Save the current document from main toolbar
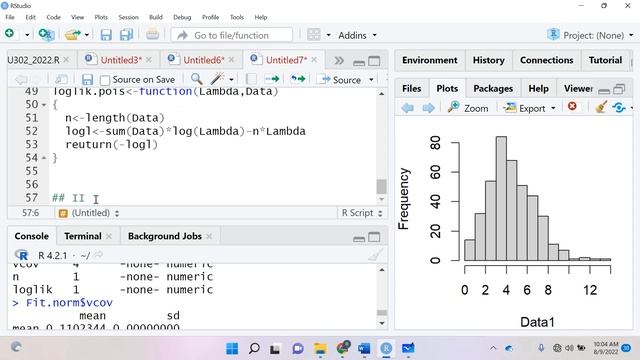 pos(106,35)
